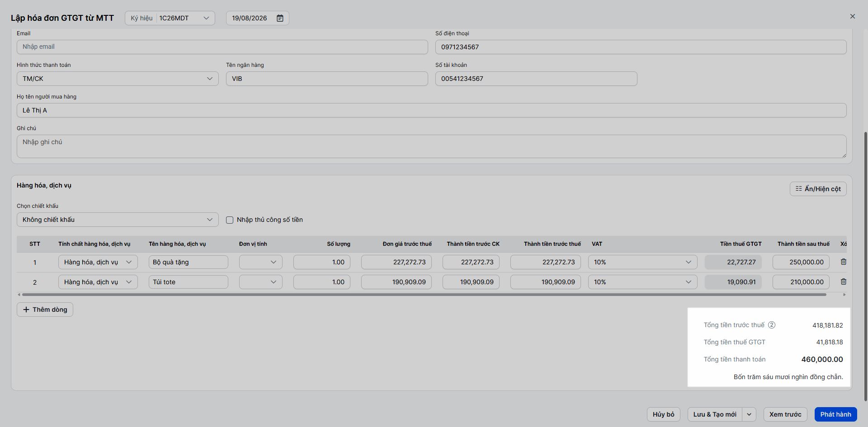Image resolution: width=868 pixels, height=427 pixels.
Task: Open Đơn vị tính dropdown for Túi tote
Action: pyautogui.click(x=261, y=282)
